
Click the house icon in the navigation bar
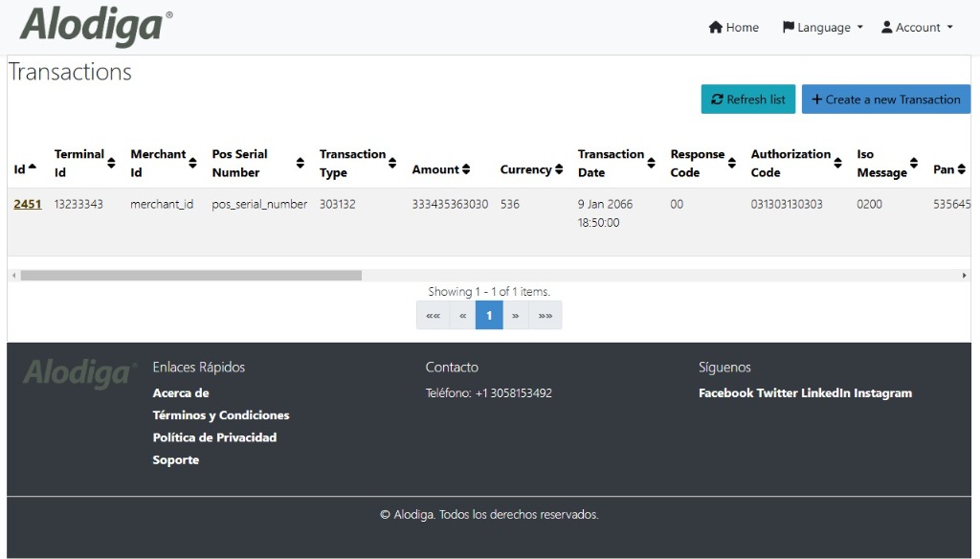coord(715,28)
